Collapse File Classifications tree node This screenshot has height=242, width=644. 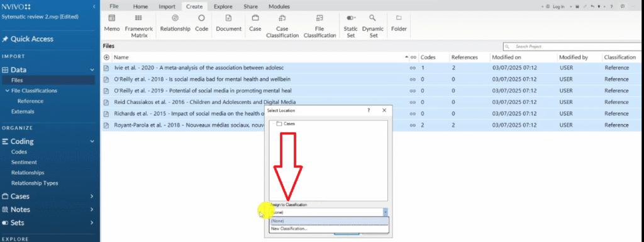point(7,91)
